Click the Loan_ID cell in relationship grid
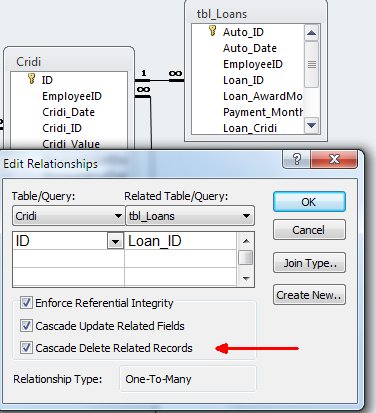This screenshot has height=413, width=376. tap(180, 241)
